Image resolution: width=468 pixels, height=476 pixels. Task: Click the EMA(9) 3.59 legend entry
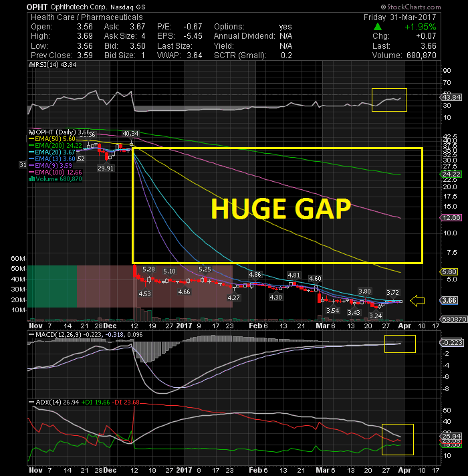(50, 165)
